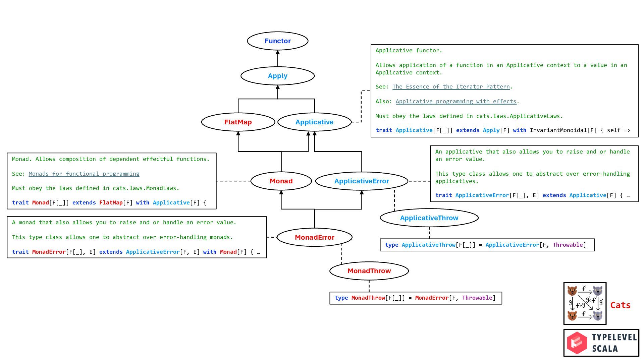Click the red 'Cats' label
This screenshot has height=362, width=644.
tap(620, 305)
